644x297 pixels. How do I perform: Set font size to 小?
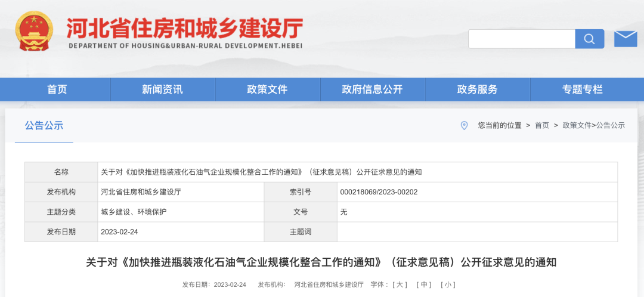pyautogui.click(x=448, y=284)
